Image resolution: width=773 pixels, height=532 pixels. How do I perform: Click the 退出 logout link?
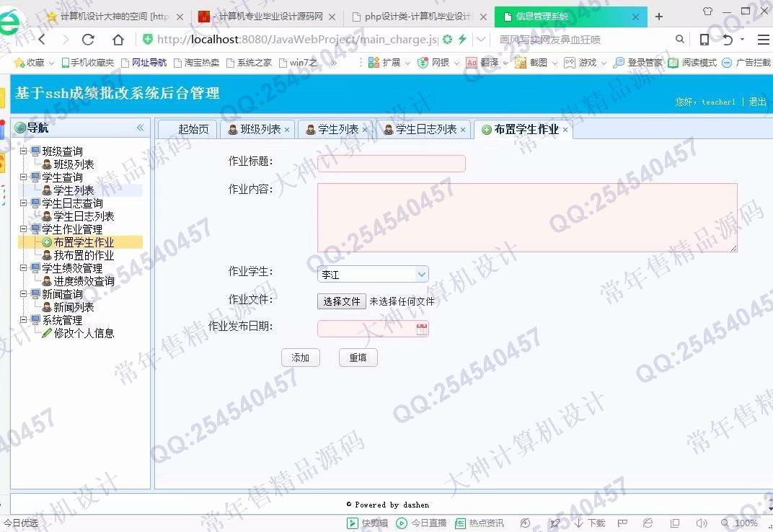tap(757, 102)
